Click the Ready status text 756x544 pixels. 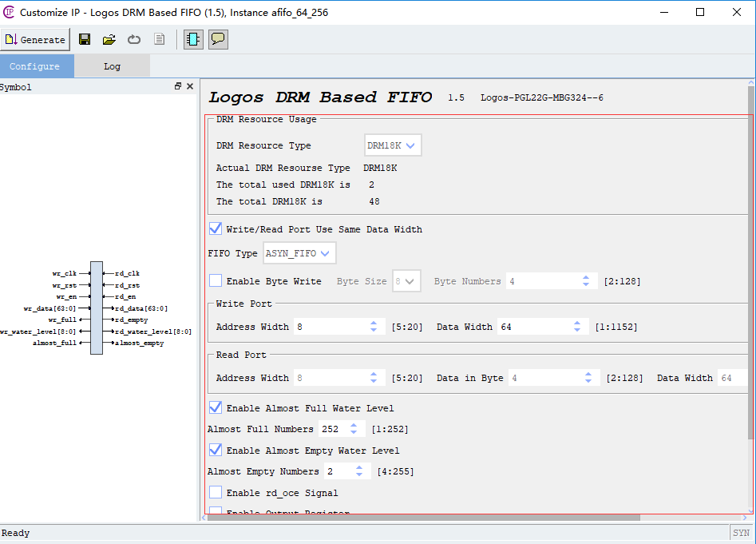point(15,533)
